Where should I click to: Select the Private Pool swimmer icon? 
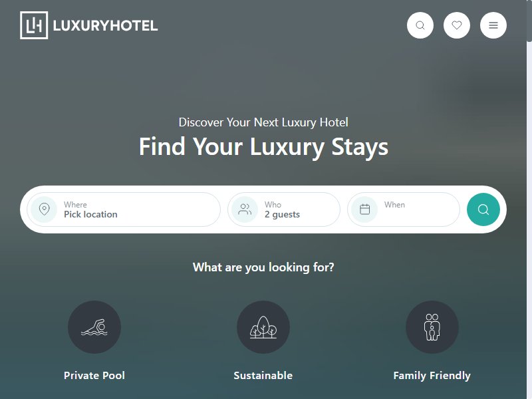click(x=94, y=327)
